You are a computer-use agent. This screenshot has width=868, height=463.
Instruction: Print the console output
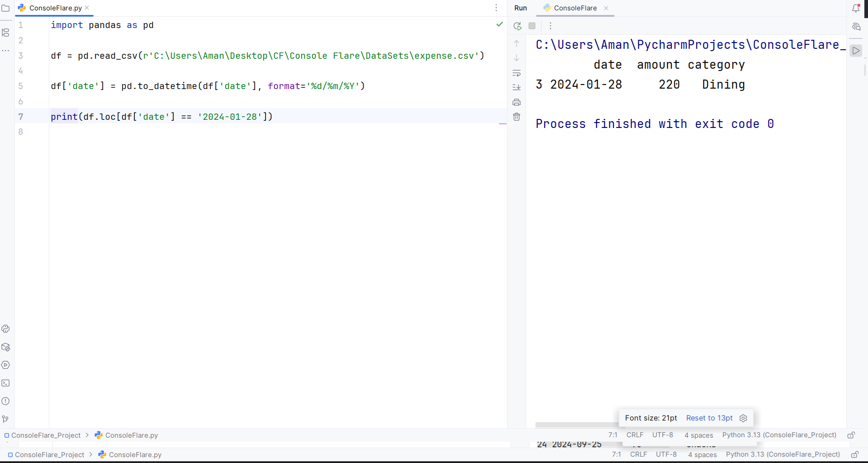tap(517, 102)
